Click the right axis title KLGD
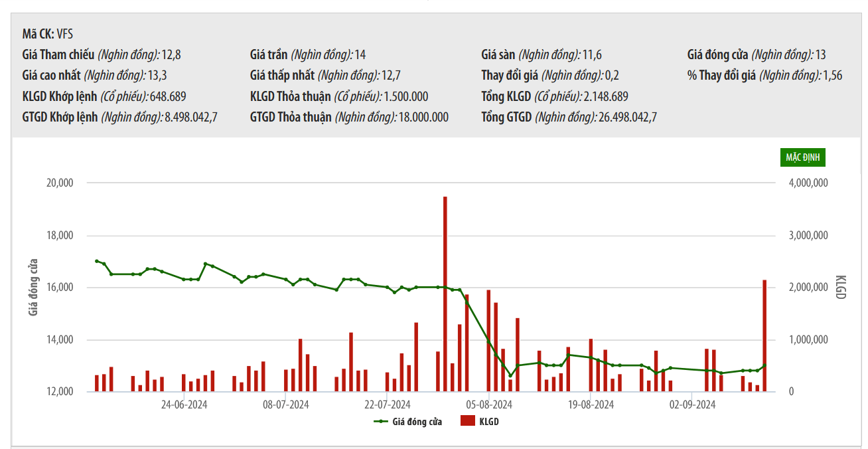Screen dimensions: 868x449 click(840, 287)
